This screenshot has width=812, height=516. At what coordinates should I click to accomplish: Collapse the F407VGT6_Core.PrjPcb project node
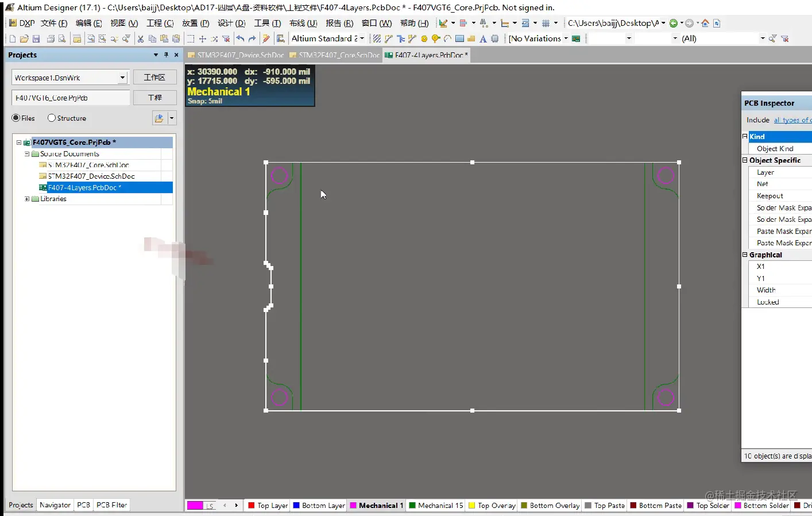[x=19, y=143]
